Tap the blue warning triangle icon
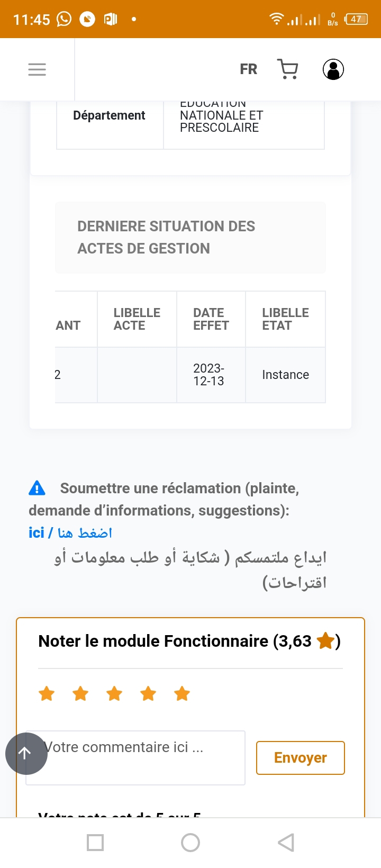The height and width of the screenshot is (868, 381). tap(37, 488)
